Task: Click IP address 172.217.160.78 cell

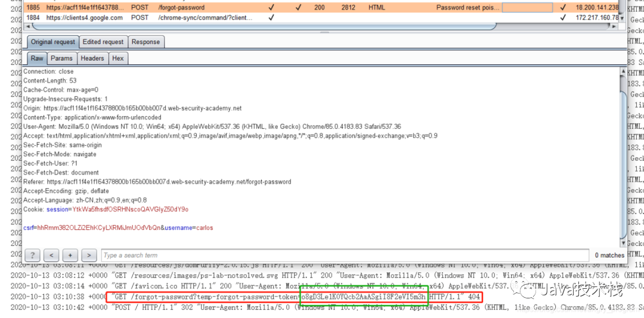Action: 597,18
